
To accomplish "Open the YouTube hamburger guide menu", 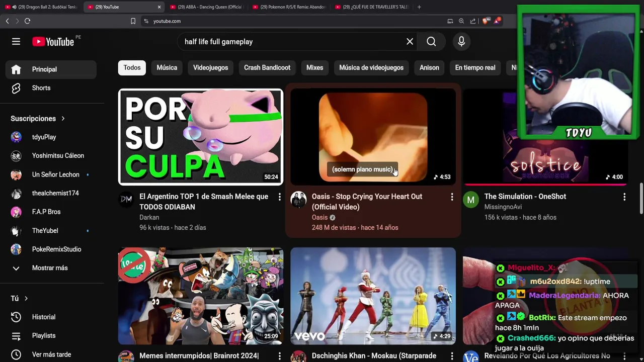I will click(x=16, y=42).
